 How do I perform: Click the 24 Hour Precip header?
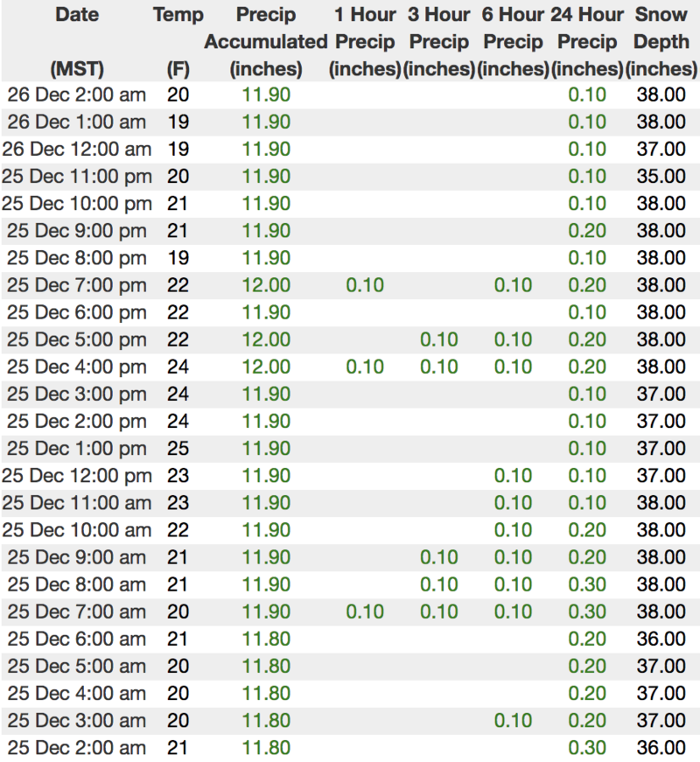pos(587,41)
